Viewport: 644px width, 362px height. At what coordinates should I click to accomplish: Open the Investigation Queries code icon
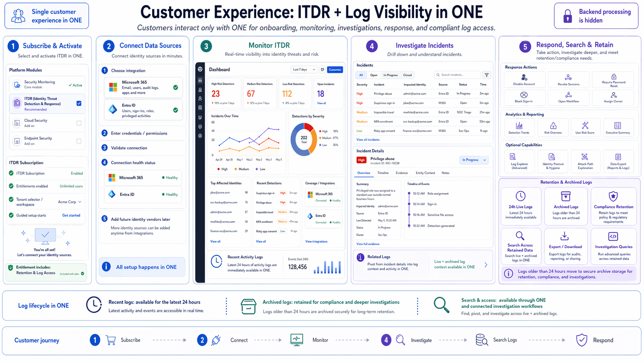[613, 236]
